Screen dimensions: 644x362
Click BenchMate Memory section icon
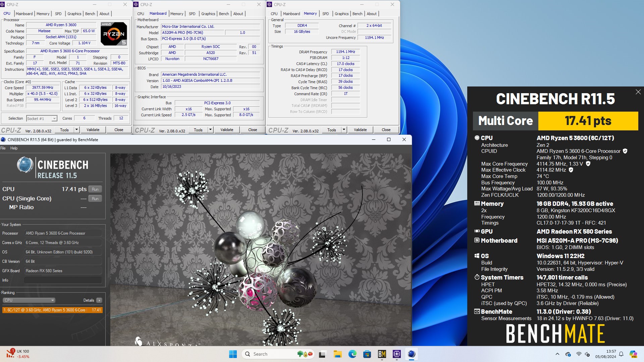coord(477,203)
